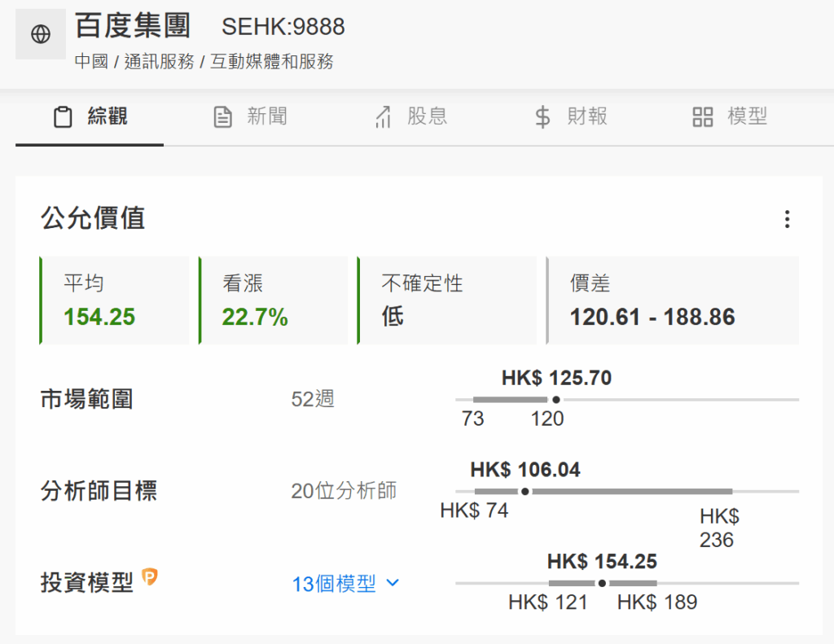Click the grid icon on 模型 tab
This screenshot has width=834, height=644.
click(703, 117)
